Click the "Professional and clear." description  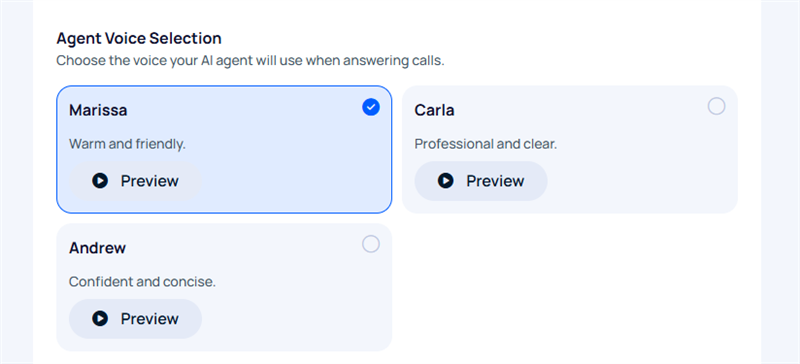(x=486, y=144)
